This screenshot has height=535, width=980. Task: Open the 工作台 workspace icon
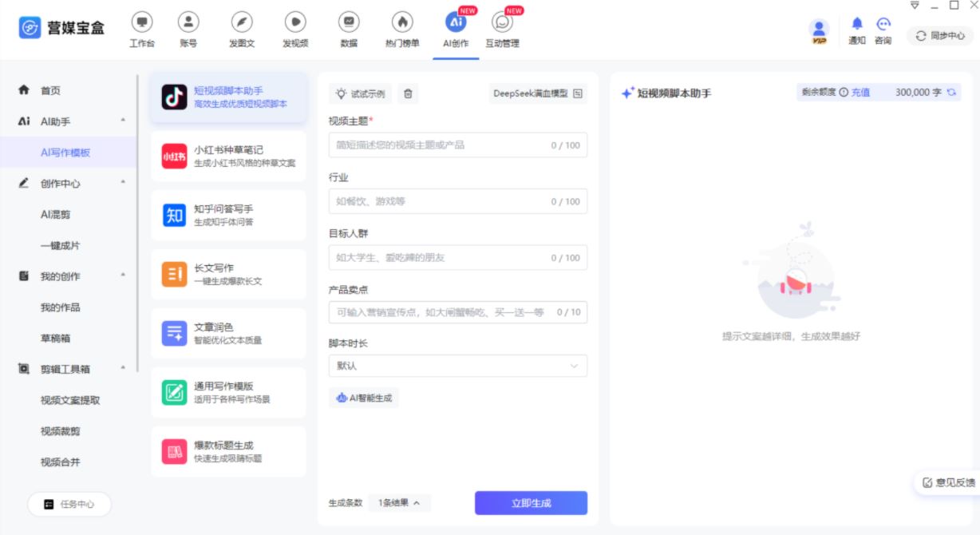(x=141, y=22)
